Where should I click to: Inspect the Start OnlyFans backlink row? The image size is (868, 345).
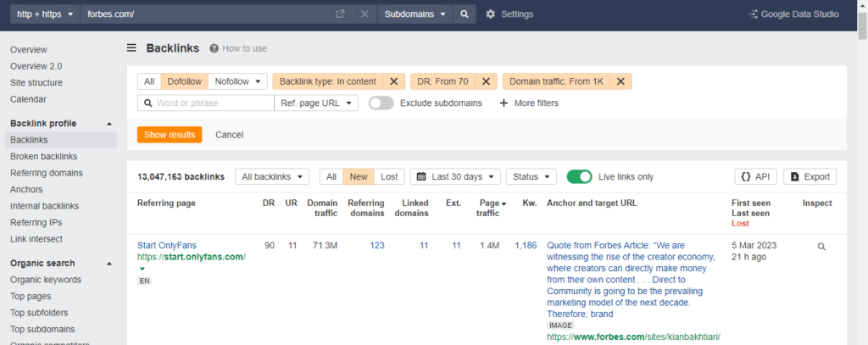(x=821, y=247)
